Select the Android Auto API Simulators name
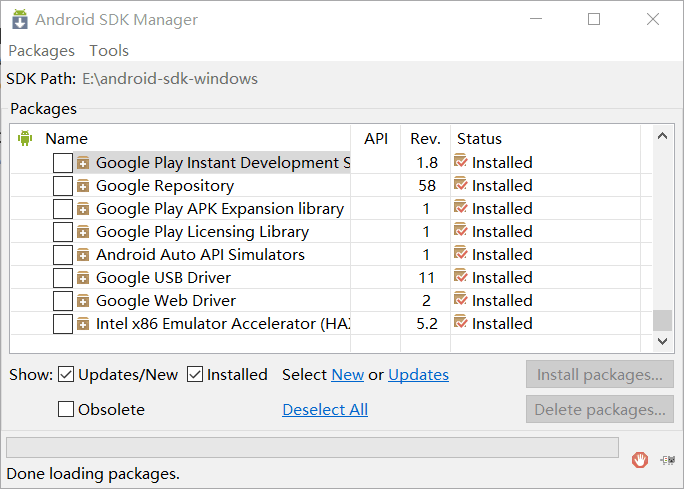Screen dimensions: 684x489 [200, 255]
